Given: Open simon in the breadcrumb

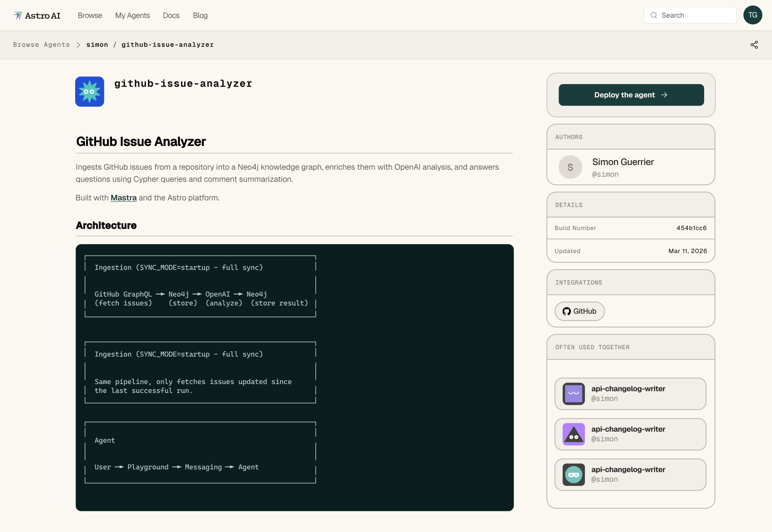Looking at the screenshot, I should point(97,45).
